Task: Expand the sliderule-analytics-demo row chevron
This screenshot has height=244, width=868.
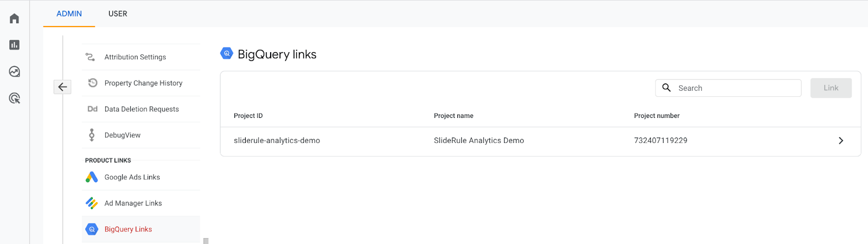Action: coord(841,141)
